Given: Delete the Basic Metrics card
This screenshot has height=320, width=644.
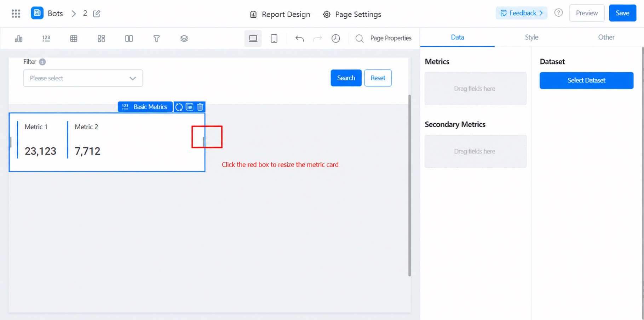Looking at the screenshot, I should tap(200, 107).
